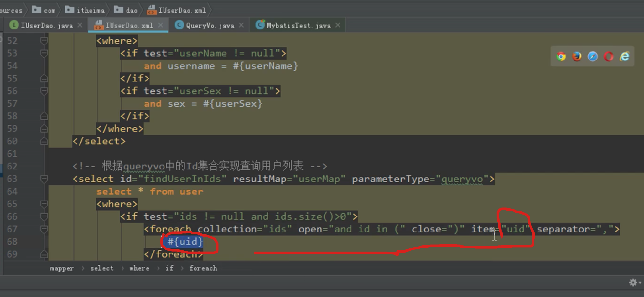Click the dao folder breadcrumb
Screen dimensions: 644x297
click(x=126, y=10)
